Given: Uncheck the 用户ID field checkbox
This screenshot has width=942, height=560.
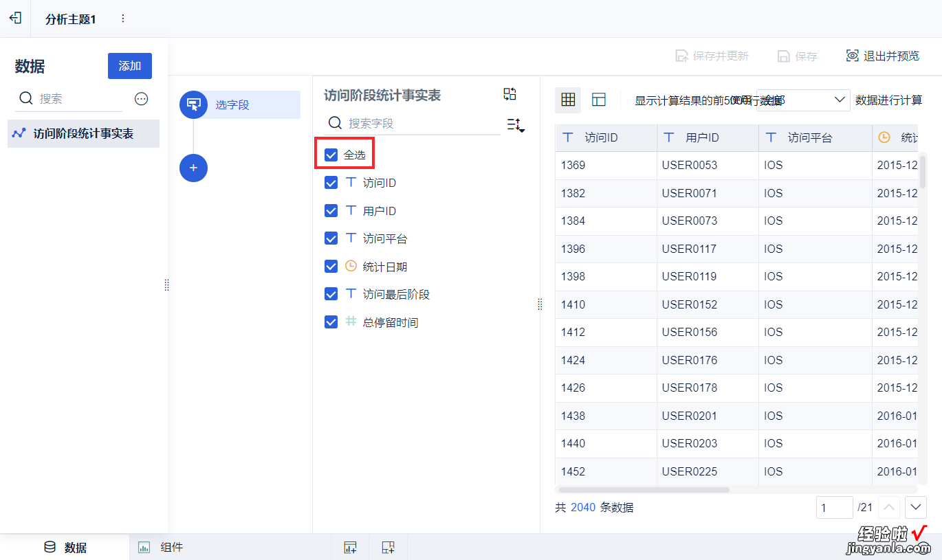Looking at the screenshot, I should 331,211.
